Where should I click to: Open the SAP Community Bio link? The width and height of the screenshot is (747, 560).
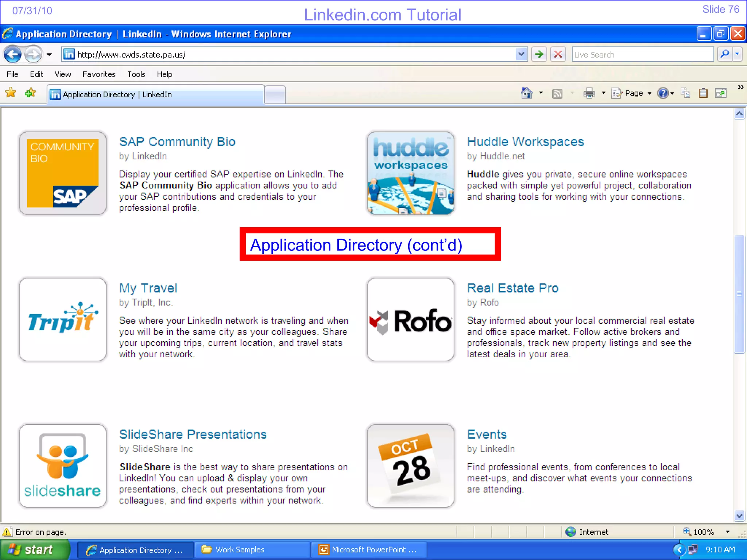click(x=177, y=141)
